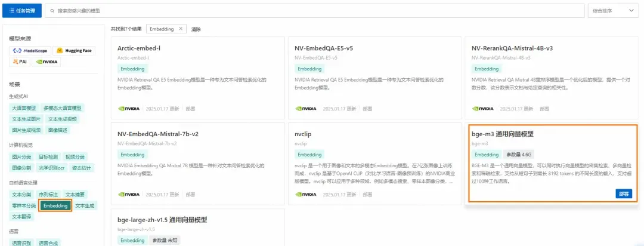
Task: Select the 零样本分类 NLP tag
Action: tap(24, 205)
